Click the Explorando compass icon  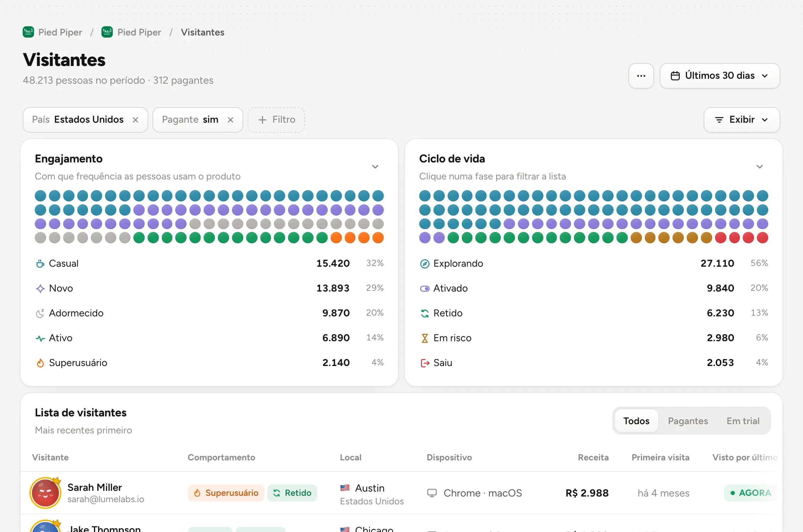[x=425, y=264]
